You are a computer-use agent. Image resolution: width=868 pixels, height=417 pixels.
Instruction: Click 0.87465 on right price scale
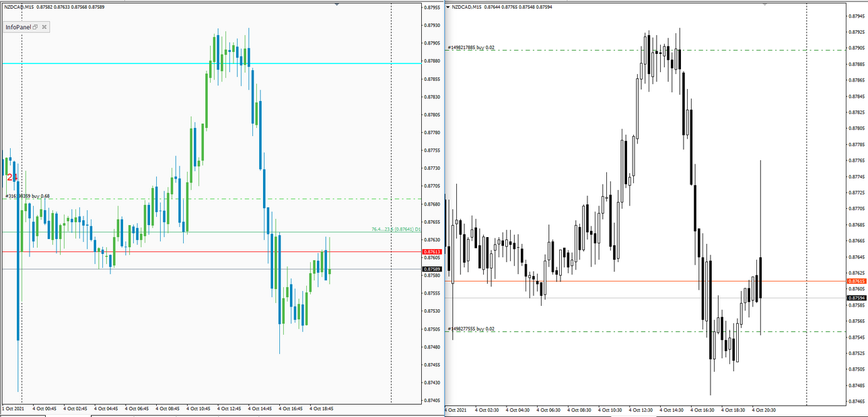857,402
